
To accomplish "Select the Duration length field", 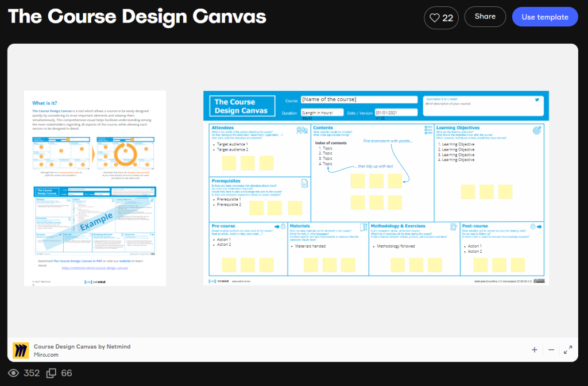I will 322,113.
